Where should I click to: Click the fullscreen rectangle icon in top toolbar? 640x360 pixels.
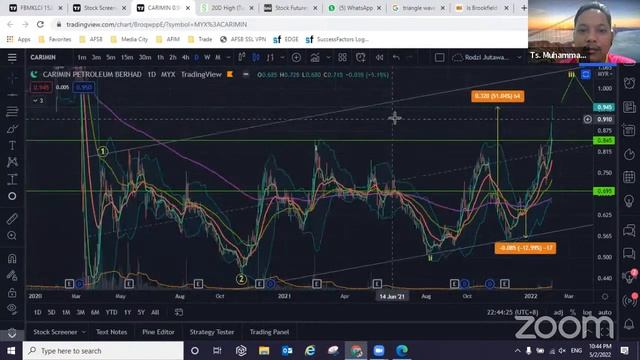tap(440, 58)
